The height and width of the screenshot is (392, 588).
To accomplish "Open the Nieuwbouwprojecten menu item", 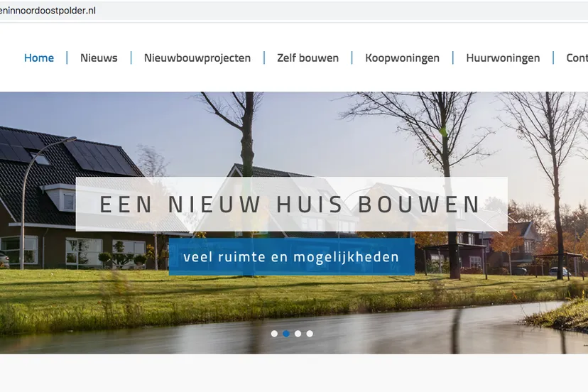I will click(x=197, y=58).
